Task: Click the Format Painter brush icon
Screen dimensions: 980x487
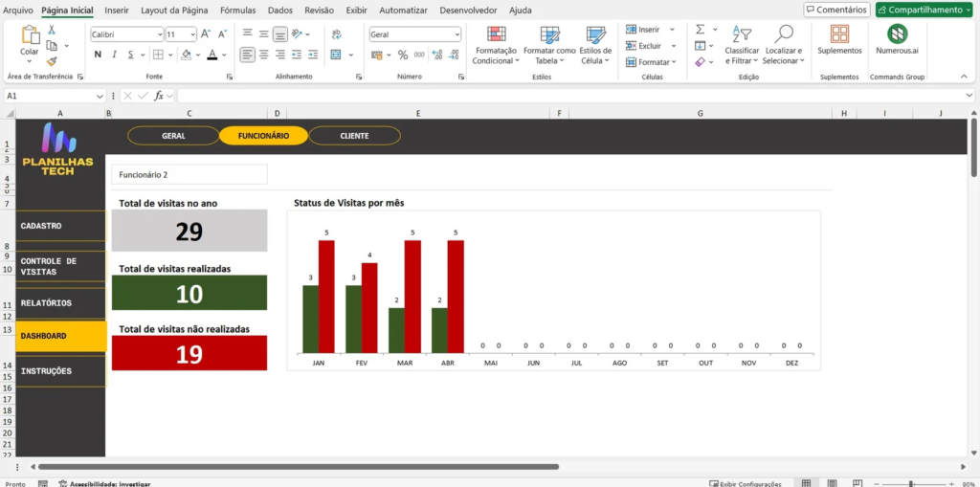Action: 52,60
